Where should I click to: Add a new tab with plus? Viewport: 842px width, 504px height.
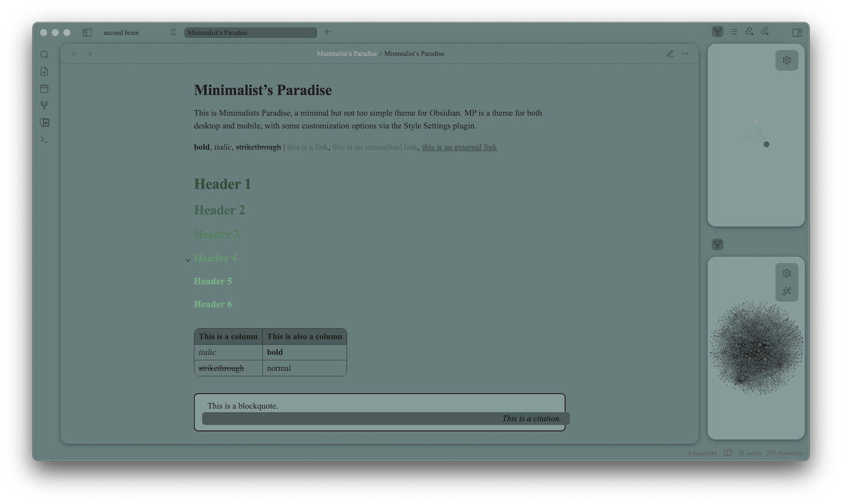327,32
